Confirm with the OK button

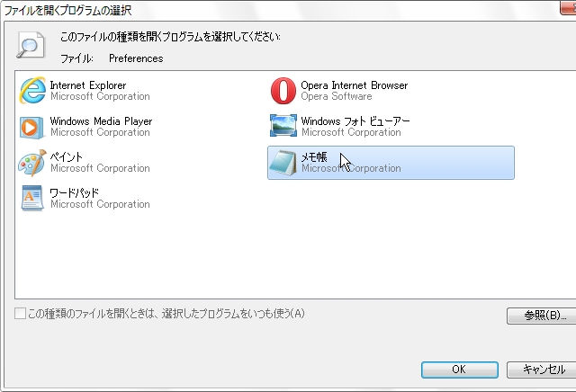[460, 370]
